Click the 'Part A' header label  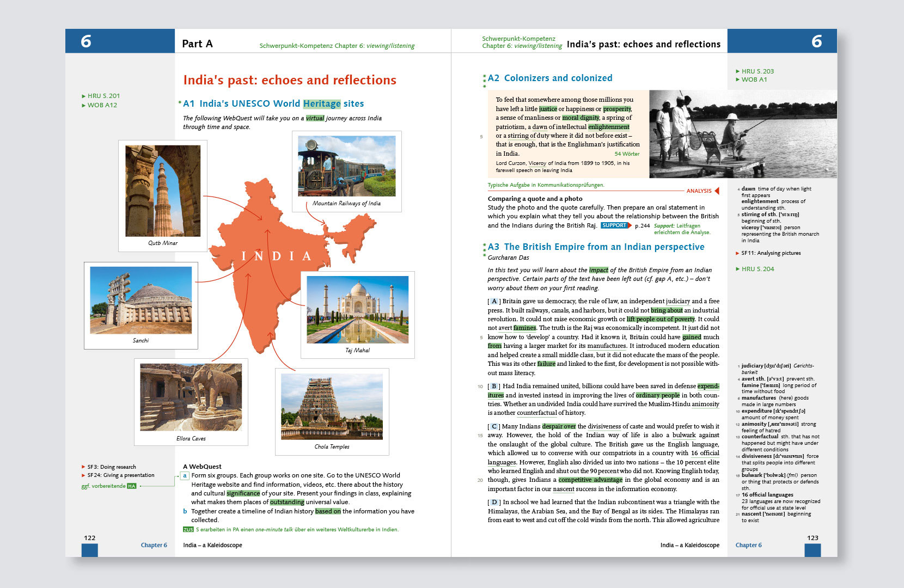click(197, 44)
